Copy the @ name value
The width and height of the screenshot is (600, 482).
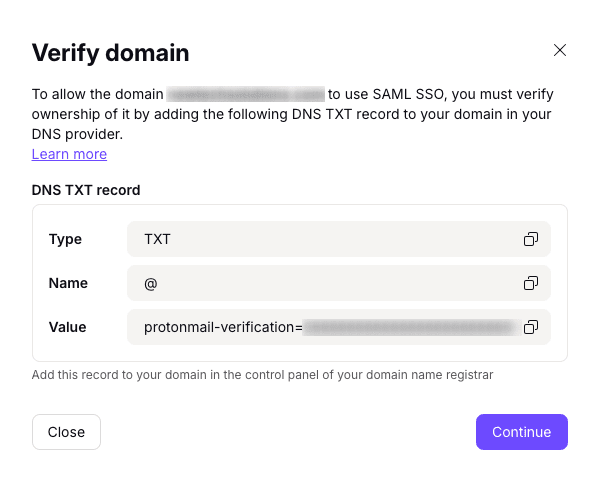coord(531,283)
